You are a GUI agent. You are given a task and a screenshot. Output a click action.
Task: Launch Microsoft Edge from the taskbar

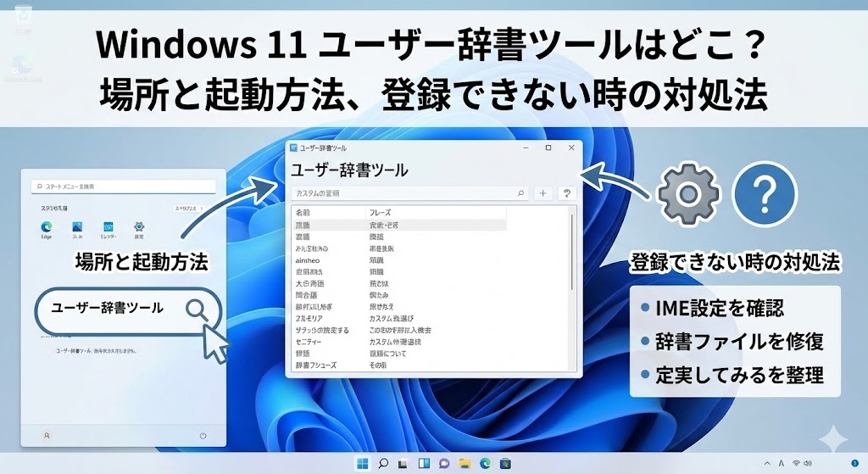pyautogui.click(x=485, y=463)
